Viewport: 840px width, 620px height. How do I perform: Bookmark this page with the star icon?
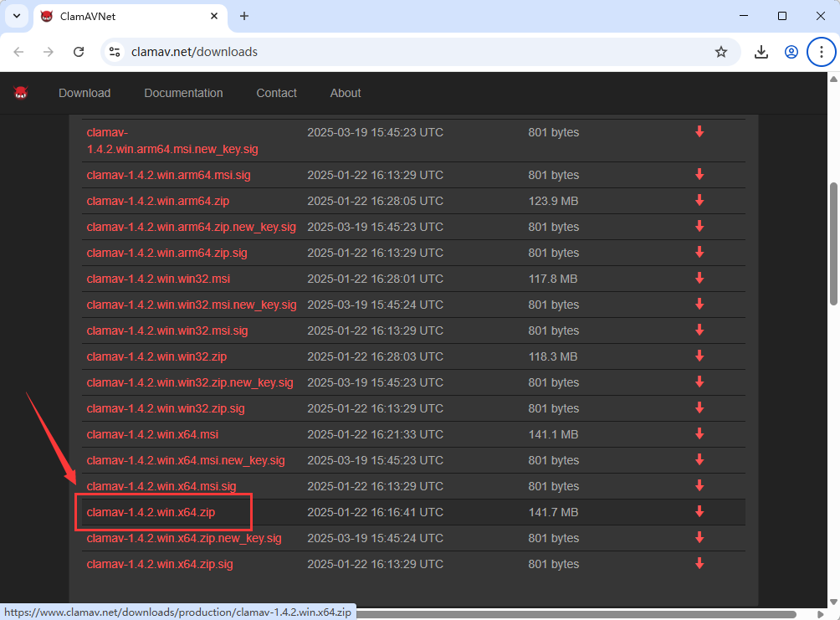coord(721,52)
